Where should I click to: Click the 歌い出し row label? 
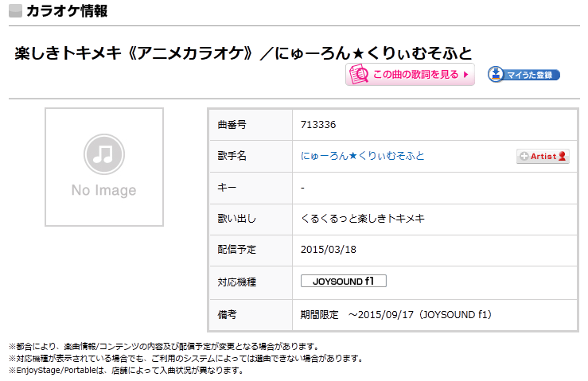236,218
